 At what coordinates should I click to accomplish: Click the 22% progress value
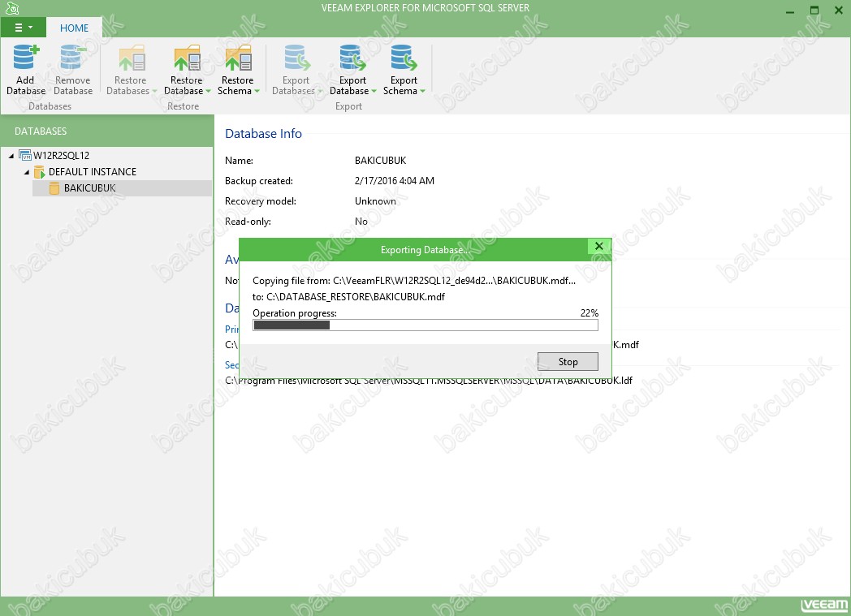590,313
